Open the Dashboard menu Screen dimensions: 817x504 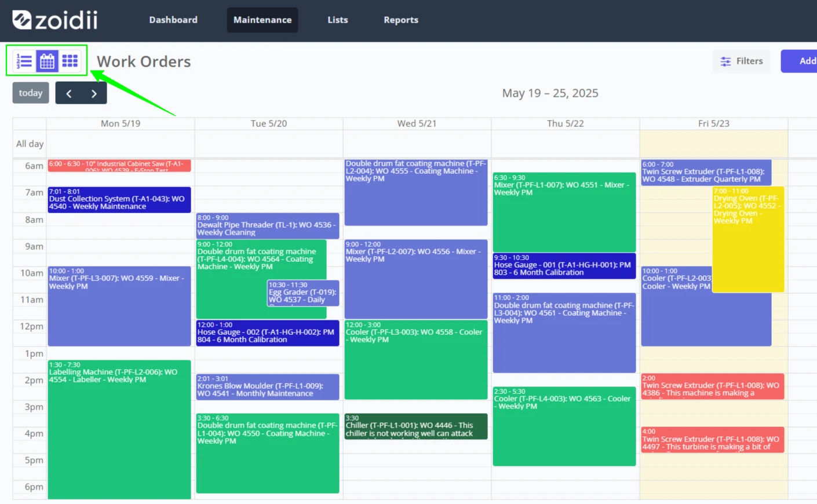tap(173, 20)
